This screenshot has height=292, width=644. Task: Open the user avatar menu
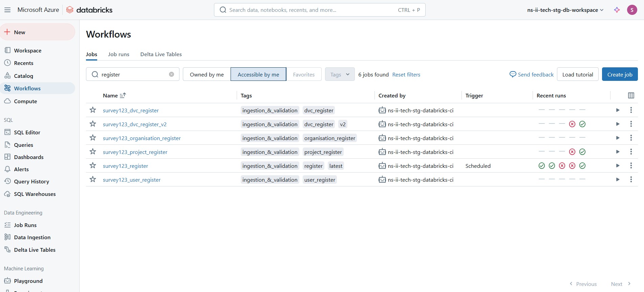point(632,10)
